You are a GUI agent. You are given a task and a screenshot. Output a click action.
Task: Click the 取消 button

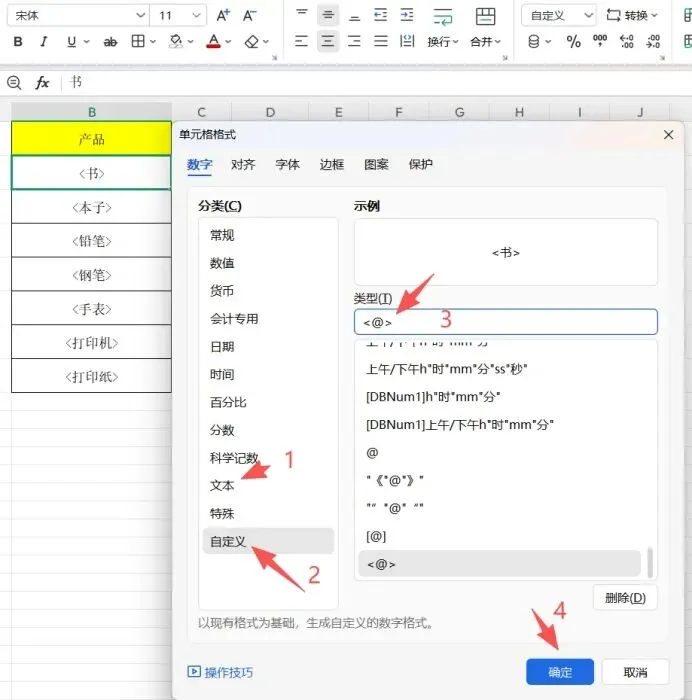635,672
